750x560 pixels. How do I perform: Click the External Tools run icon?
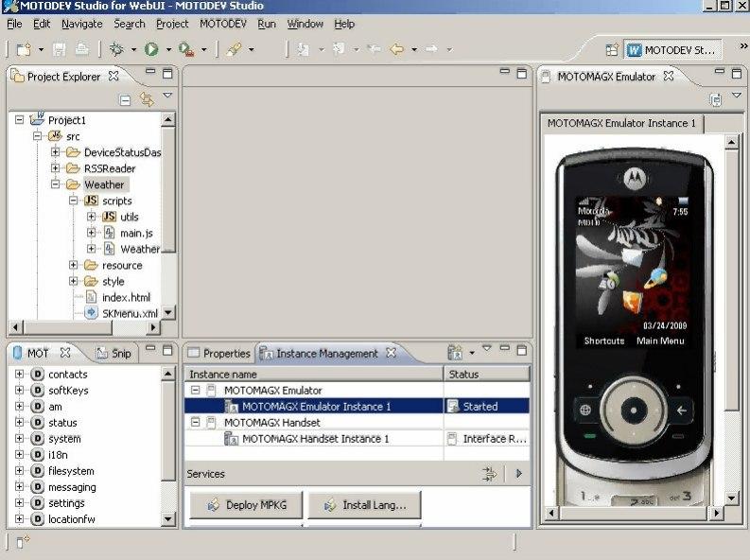pos(186,49)
